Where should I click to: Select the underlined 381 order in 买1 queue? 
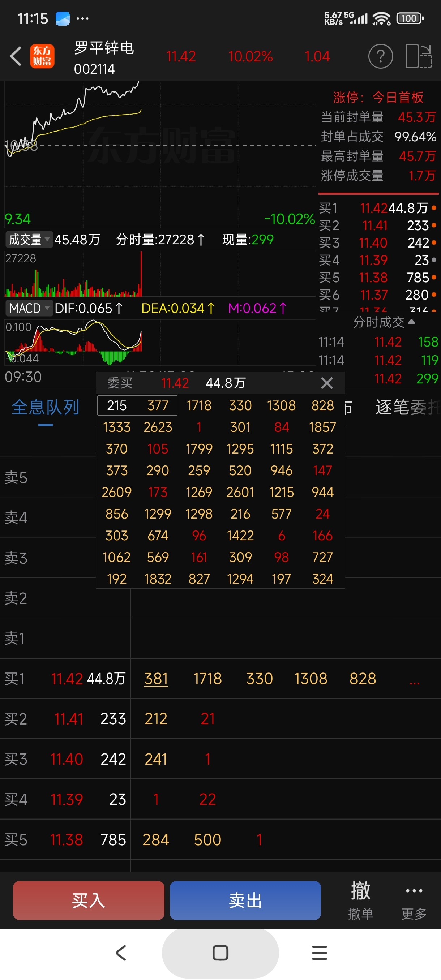pos(156,679)
